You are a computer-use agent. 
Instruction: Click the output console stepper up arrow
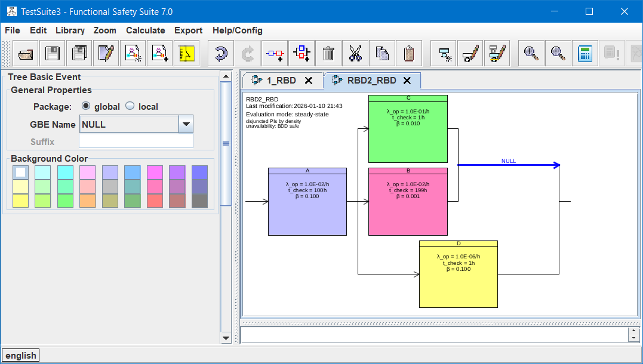tap(633, 331)
